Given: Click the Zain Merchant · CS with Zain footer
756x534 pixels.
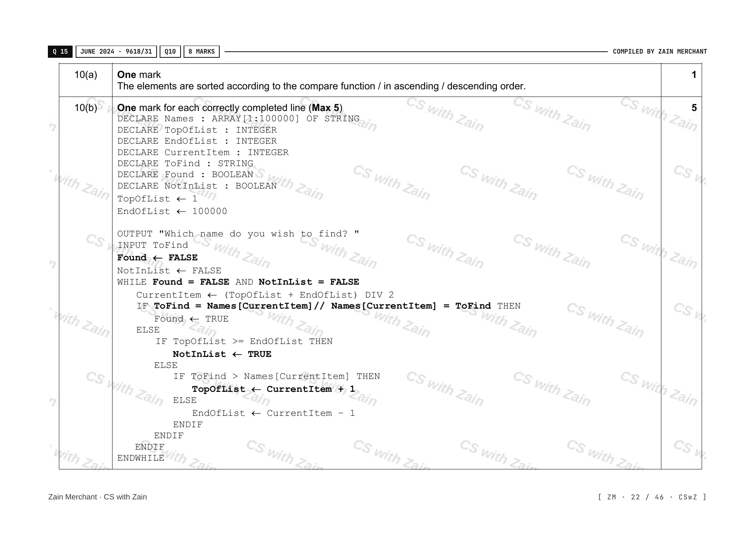Looking at the screenshot, I should tap(97, 497).
